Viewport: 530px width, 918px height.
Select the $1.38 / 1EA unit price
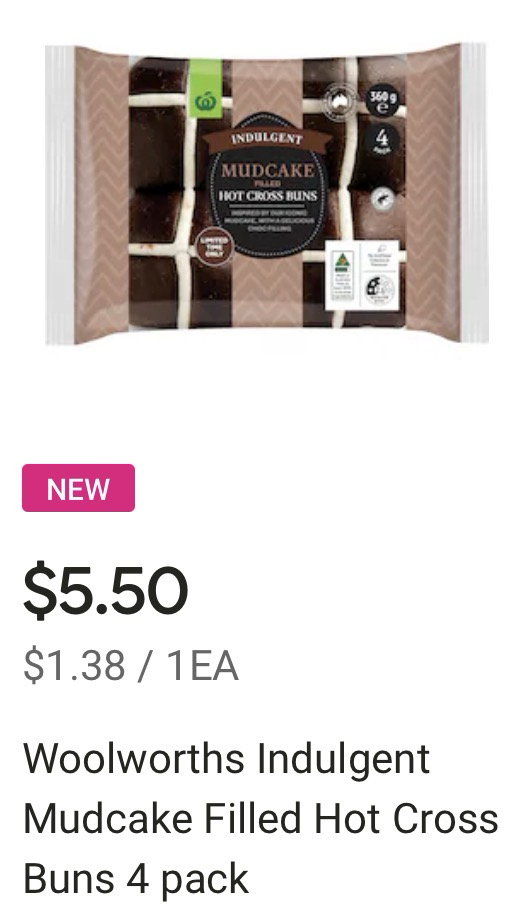(x=131, y=666)
